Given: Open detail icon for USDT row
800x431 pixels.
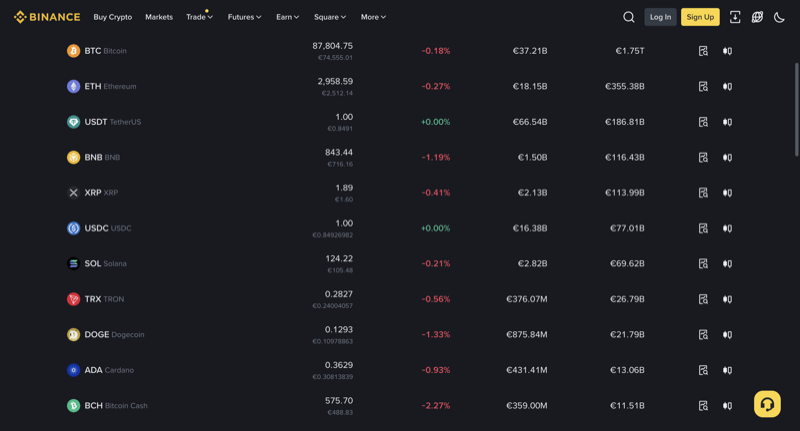Looking at the screenshot, I should tap(703, 122).
